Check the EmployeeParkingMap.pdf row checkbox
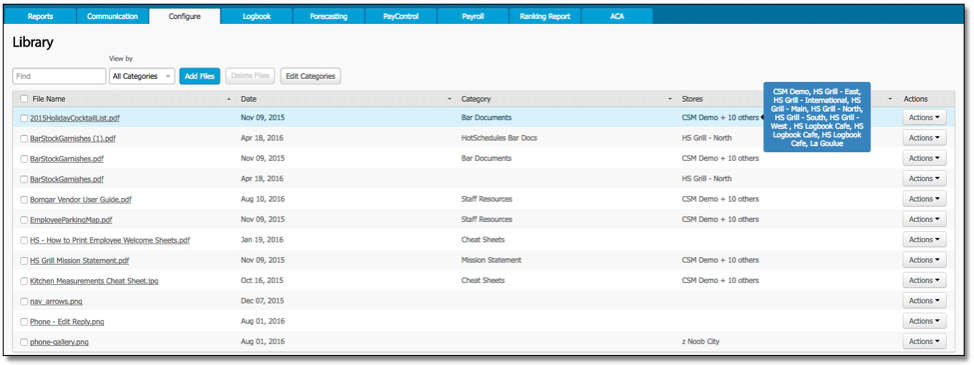The image size is (974, 365). pos(24,220)
